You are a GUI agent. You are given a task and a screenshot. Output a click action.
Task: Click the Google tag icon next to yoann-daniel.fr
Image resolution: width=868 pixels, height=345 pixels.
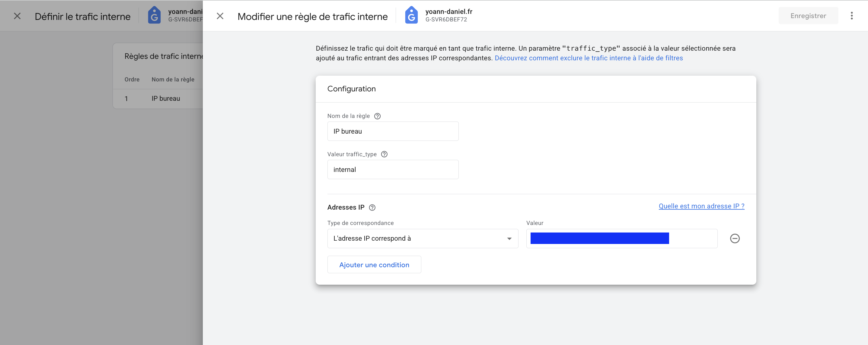(411, 15)
